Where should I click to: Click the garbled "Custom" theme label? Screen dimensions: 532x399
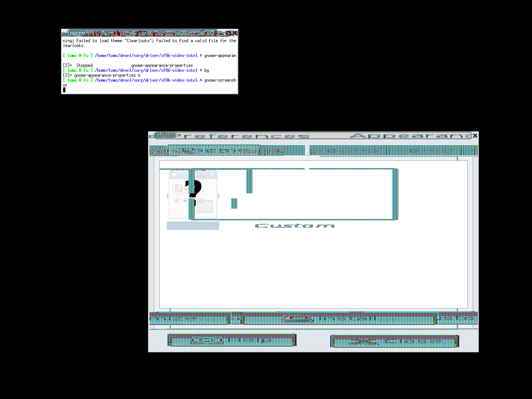tap(295, 226)
